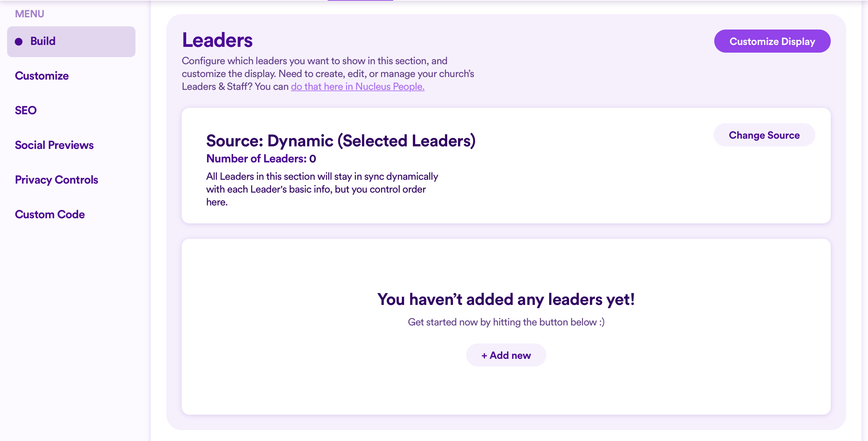Open Privacy Controls from the menu
868x441 pixels.
56,180
